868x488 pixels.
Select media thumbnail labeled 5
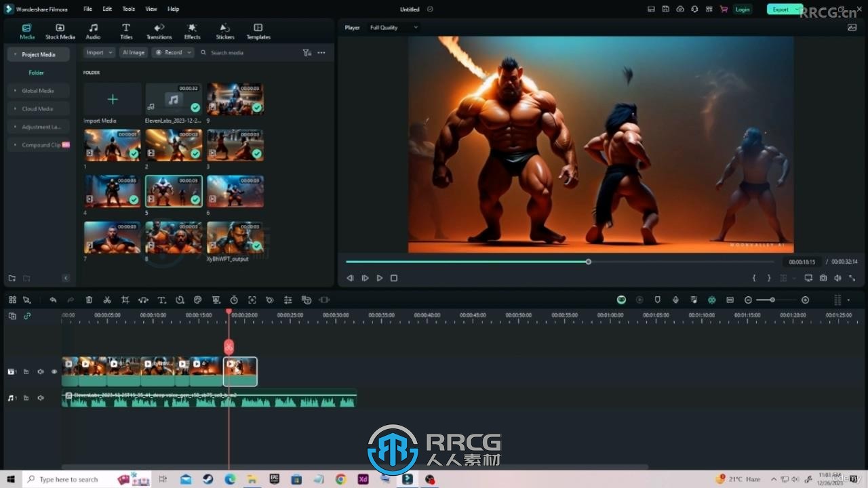click(x=174, y=191)
